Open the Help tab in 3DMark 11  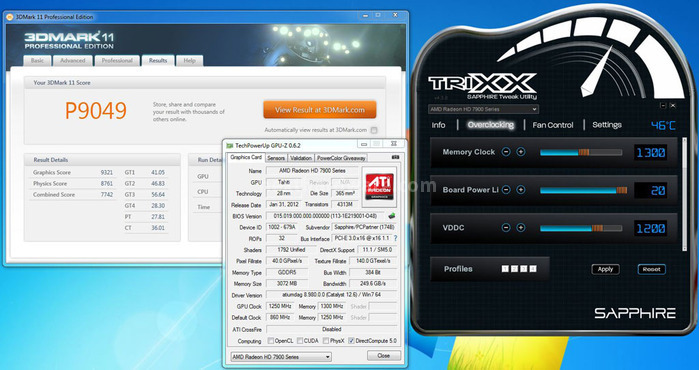pyautogui.click(x=189, y=61)
